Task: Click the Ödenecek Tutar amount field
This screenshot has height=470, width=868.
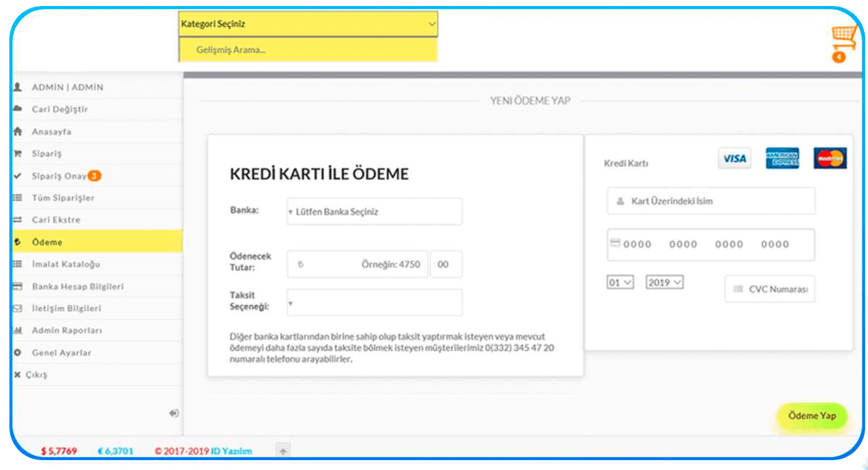Action: (x=357, y=265)
